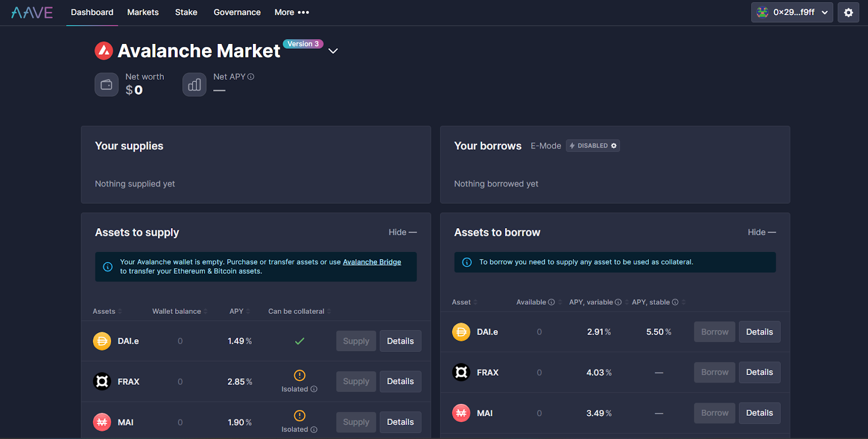Click the MAI Isolated info icon

pos(314,430)
